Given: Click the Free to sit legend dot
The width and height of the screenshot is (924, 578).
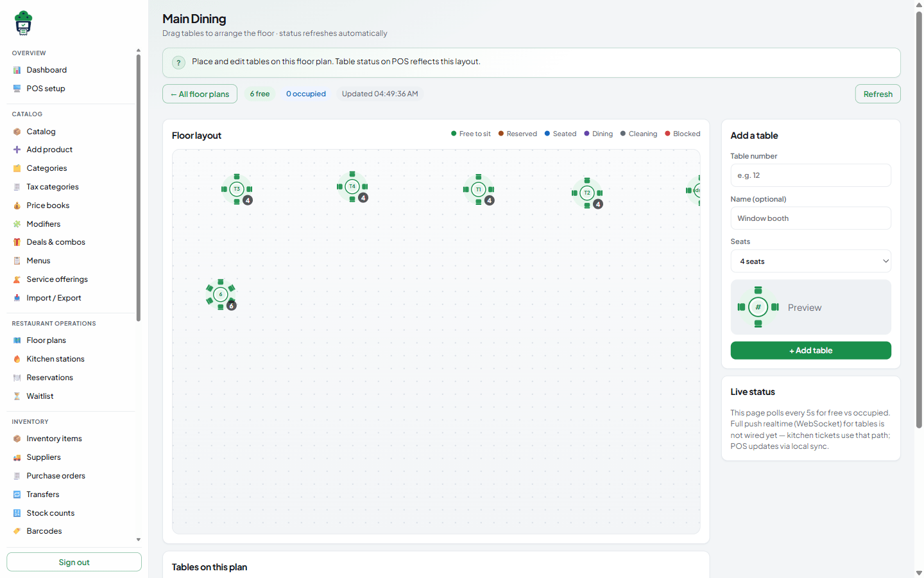Looking at the screenshot, I should tap(454, 134).
